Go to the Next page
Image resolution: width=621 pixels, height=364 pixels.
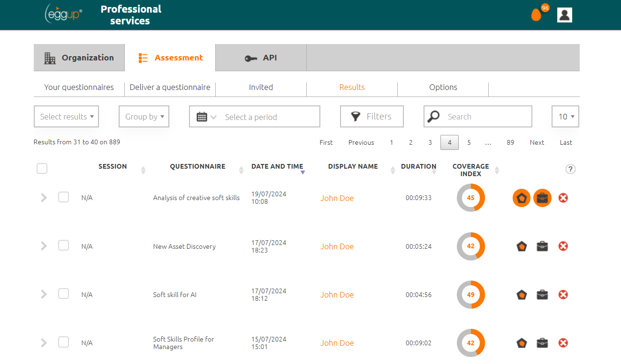pos(537,142)
